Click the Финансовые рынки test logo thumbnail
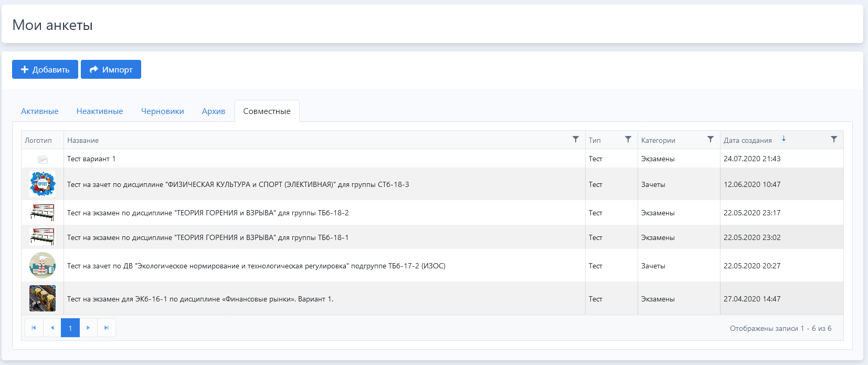Viewport: 868px width, 365px height. tap(43, 298)
